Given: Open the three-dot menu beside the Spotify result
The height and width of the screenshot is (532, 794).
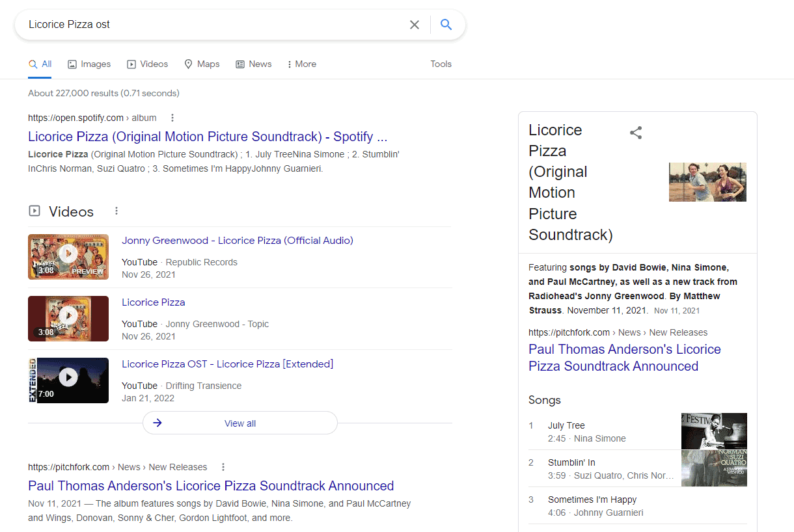Looking at the screenshot, I should coord(172,118).
